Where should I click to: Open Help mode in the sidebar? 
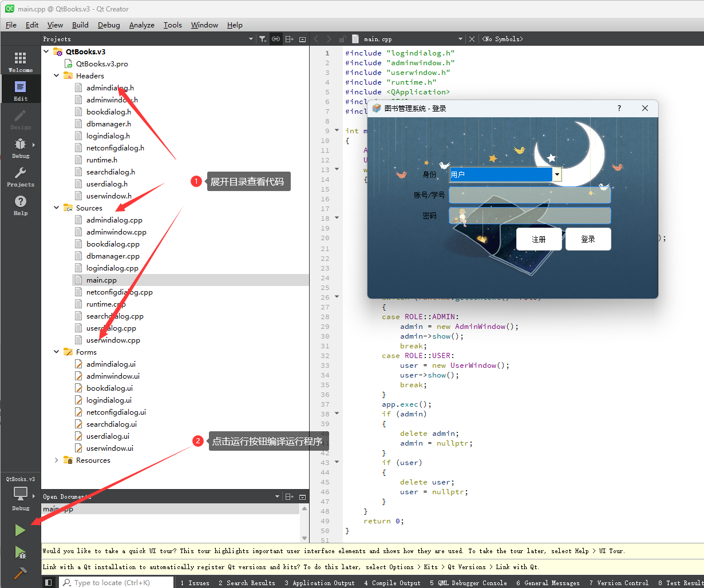pos(20,205)
